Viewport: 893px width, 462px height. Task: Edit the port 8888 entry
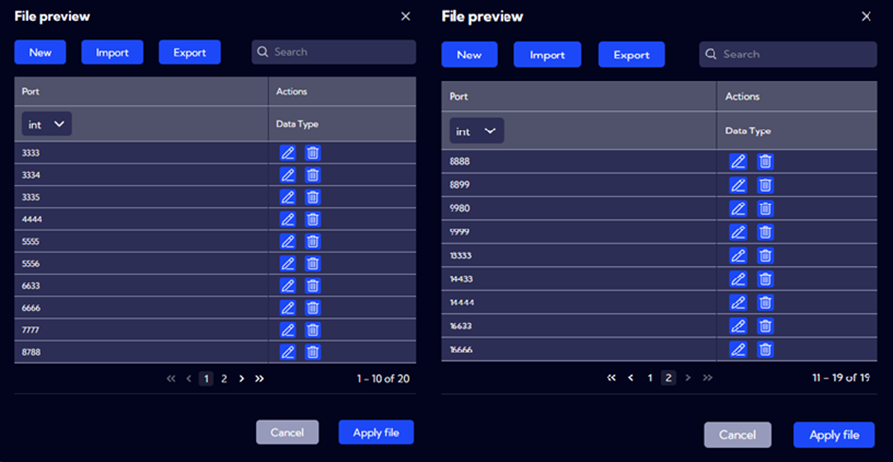pos(738,161)
